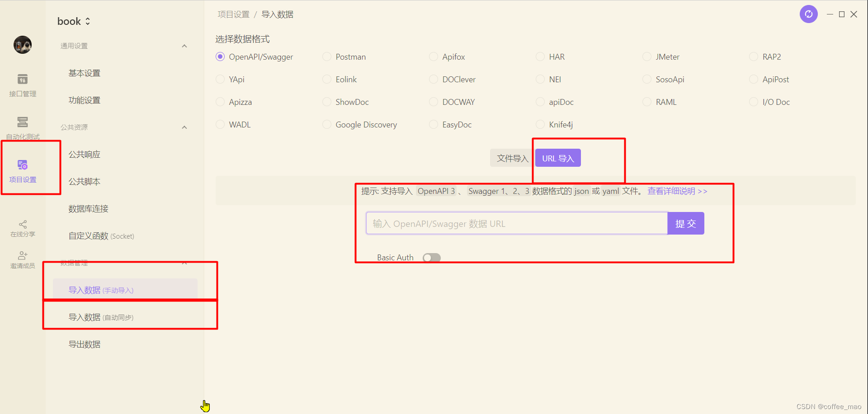Open 邀请成员 from the sidebar
The image size is (868, 414).
(x=22, y=259)
